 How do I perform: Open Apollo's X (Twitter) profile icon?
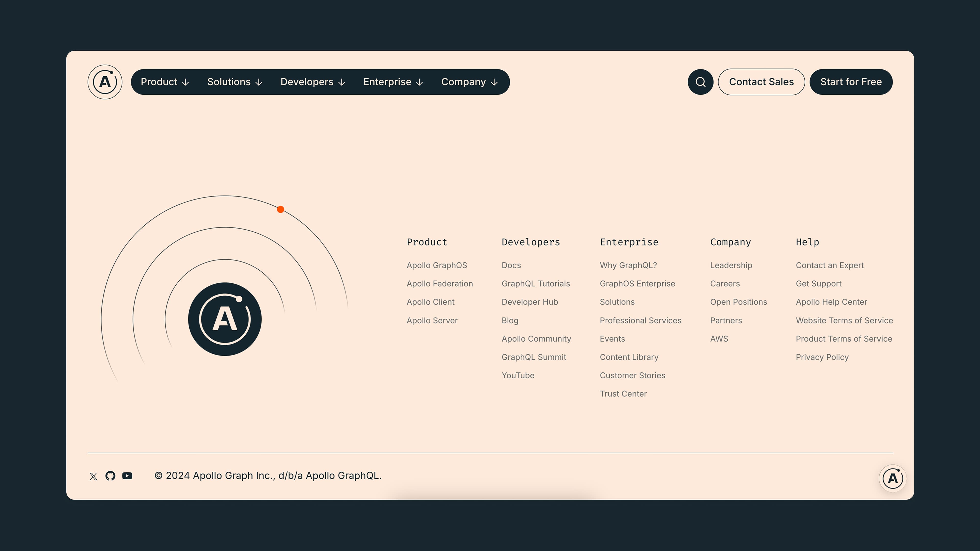coord(93,476)
